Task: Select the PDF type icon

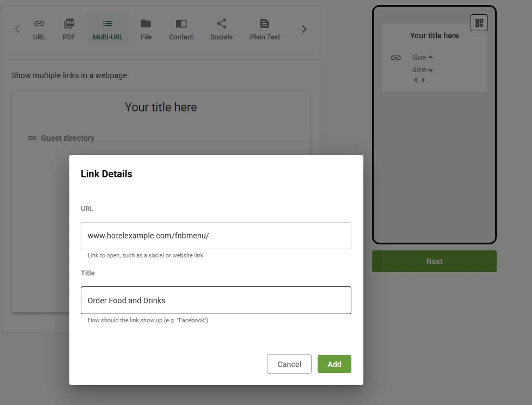Action: (x=69, y=24)
